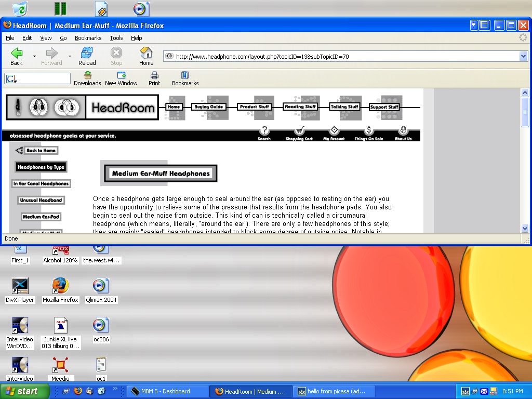The height and width of the screenshot is (399, 532).
Task: Open the Shopping Cart icon
Action: click(299, 133)
